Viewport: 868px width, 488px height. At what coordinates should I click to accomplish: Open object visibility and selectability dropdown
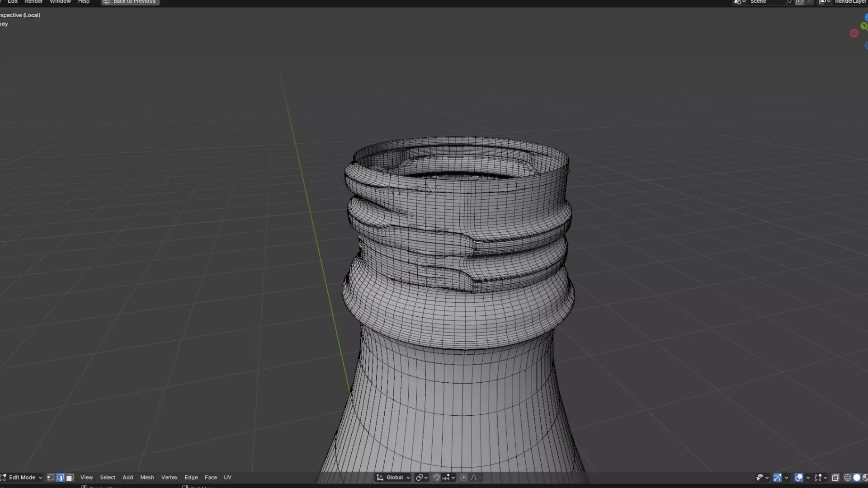[762, 478]
